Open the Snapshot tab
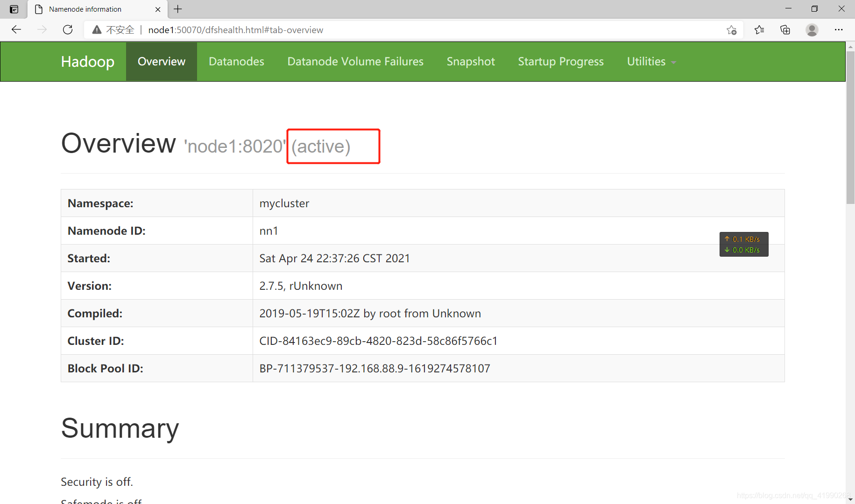 point(471,62)
